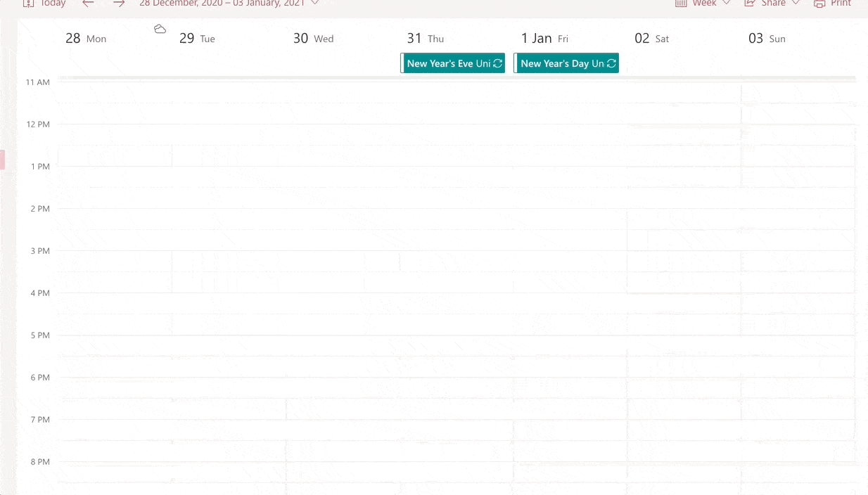Viewport: 868px width, 495px height.
Task: Click the Print icon
Action: pos(819,4)
